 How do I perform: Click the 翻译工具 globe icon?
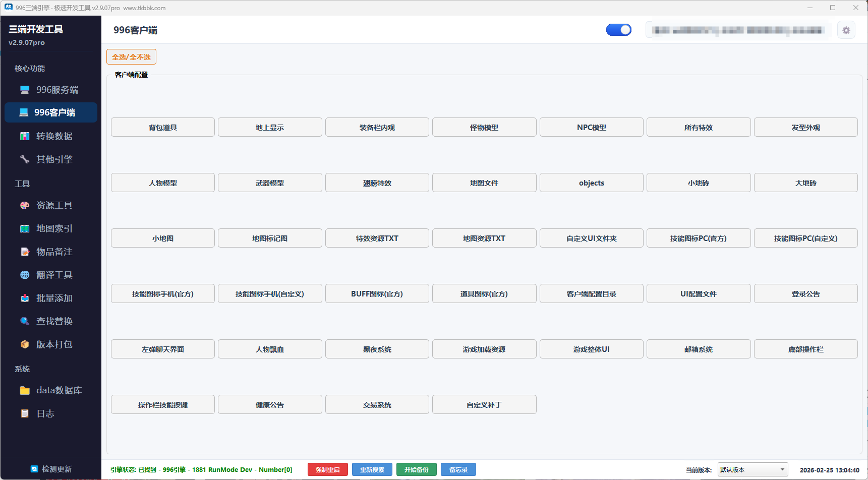[25, 275]
